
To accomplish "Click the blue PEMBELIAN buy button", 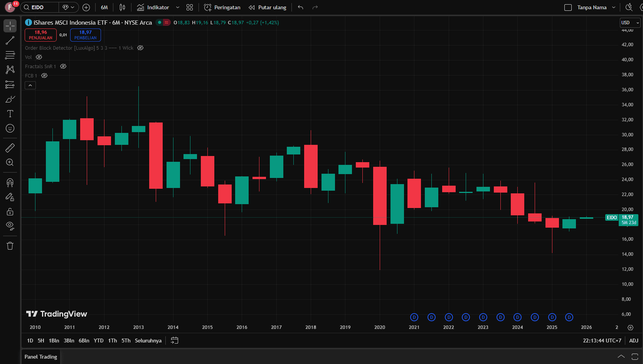I will (x=86, y=35).
